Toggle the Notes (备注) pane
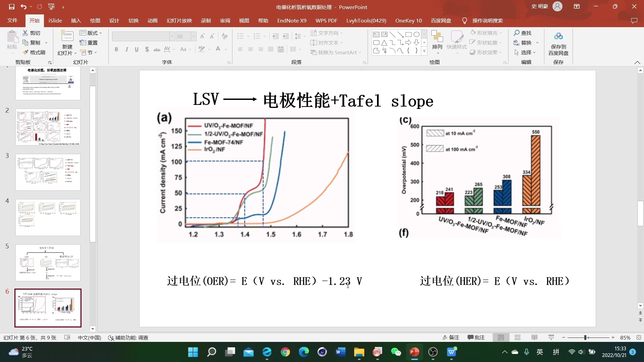This screenshot has width=644, height=362. click(x=450, y=338)
